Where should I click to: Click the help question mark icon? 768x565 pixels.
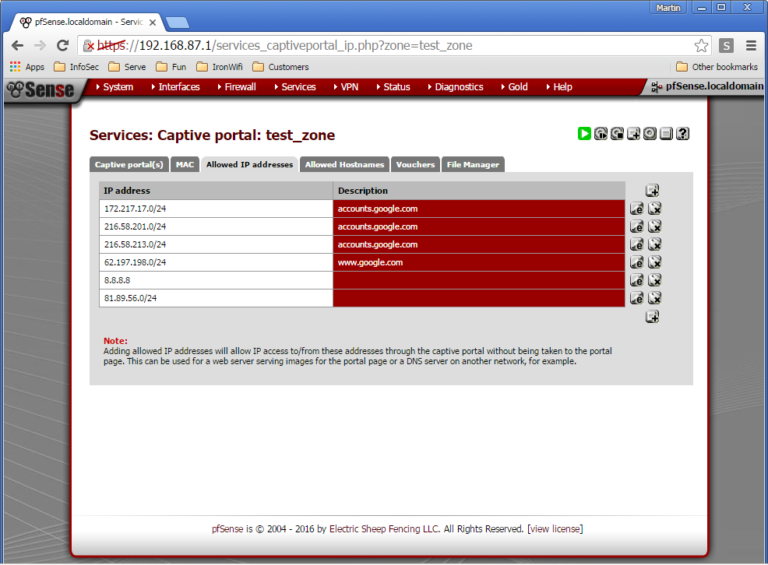tap(683, 134)
